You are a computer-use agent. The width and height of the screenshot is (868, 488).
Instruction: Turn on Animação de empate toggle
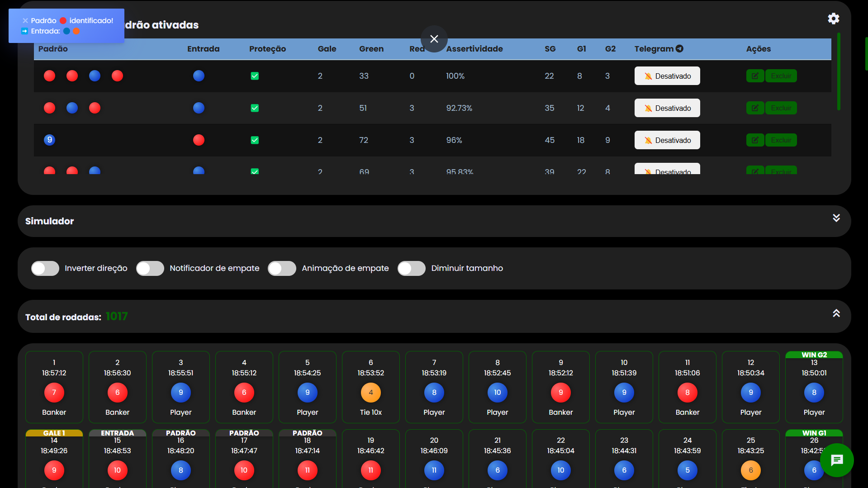[282, 269]
